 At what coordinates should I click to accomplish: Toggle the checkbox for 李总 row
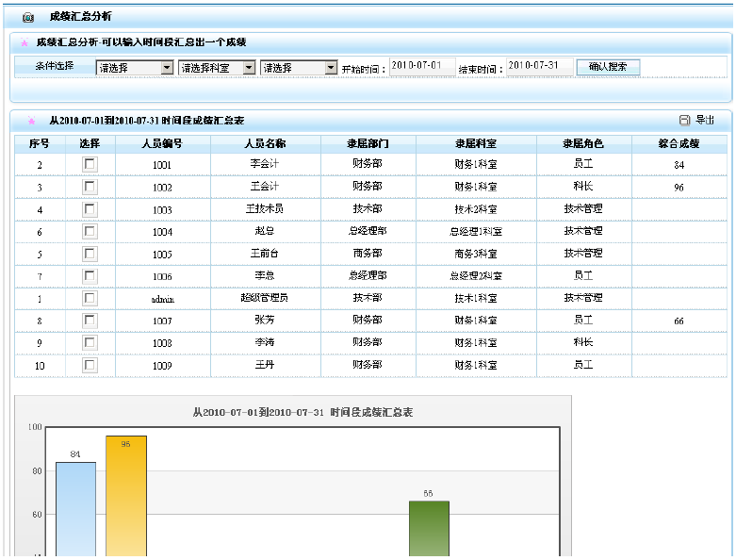[90, 276]
